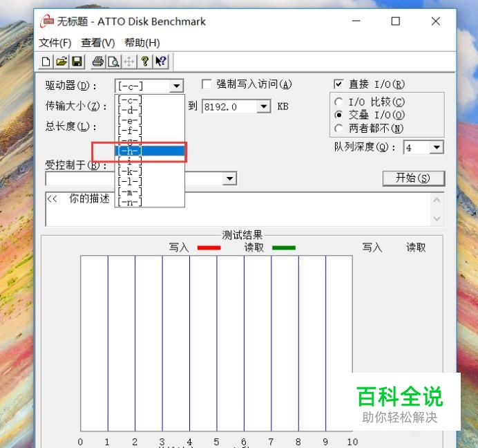
Task: Click the green 读取 legend swatch
Action: (x=284, y=248)
